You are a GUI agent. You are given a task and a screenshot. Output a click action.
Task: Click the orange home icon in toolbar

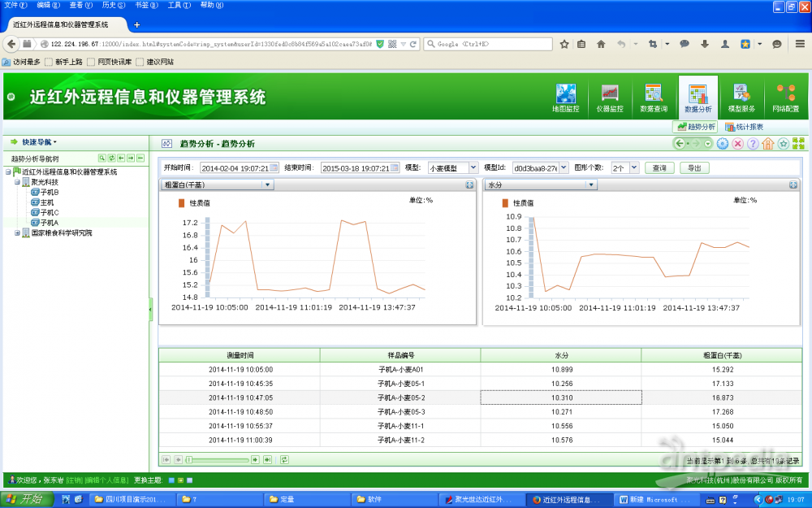(x=767, y=144)
